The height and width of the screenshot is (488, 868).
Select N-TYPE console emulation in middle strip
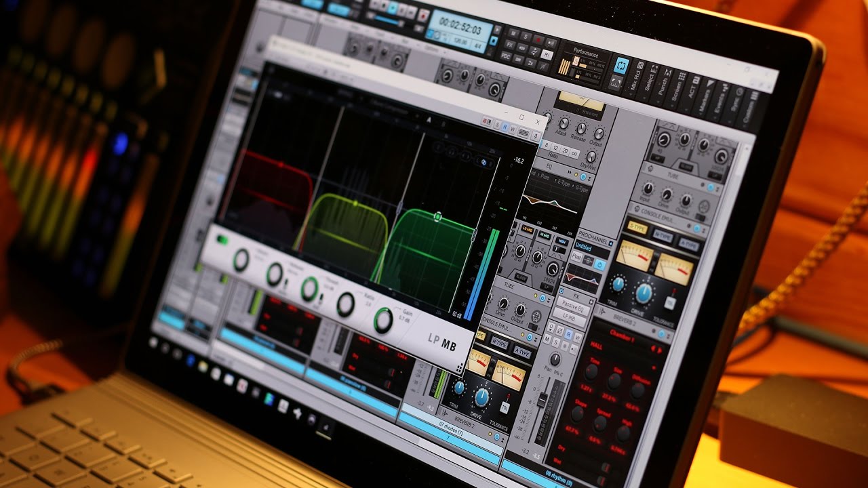pyautogui.click(x=499, y=342)
